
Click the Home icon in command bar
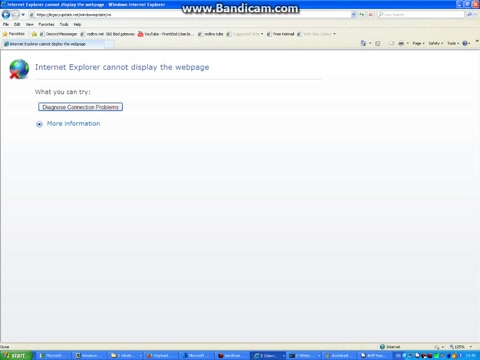coord(363,43)
